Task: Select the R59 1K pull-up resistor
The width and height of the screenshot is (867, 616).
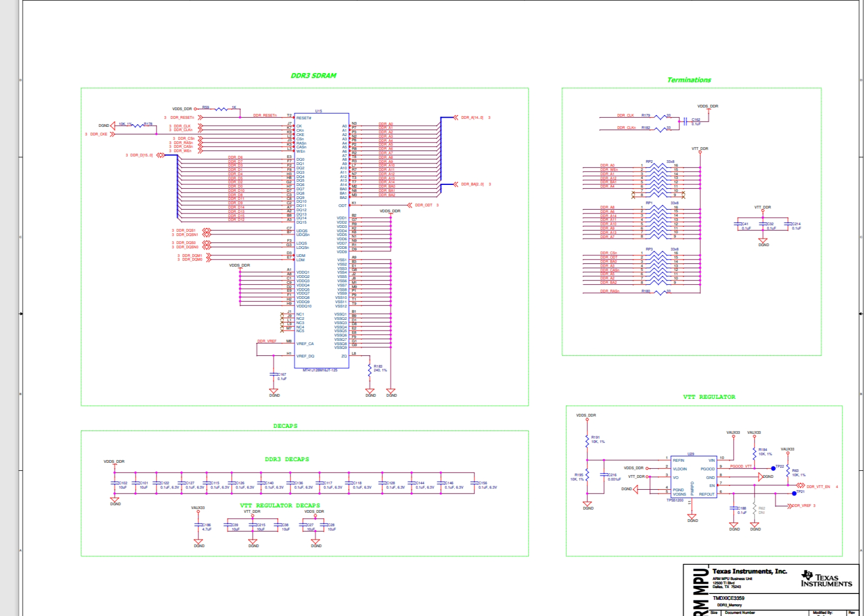Action: 221,109
